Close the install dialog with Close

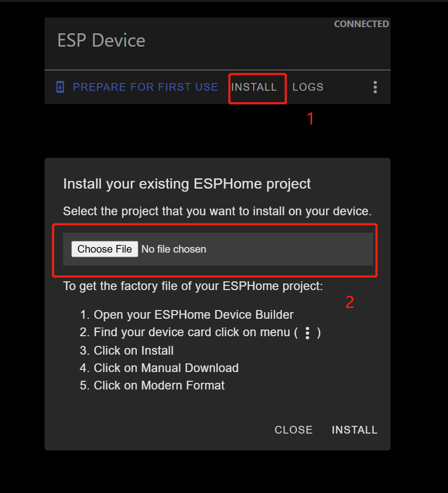[294, 430]
